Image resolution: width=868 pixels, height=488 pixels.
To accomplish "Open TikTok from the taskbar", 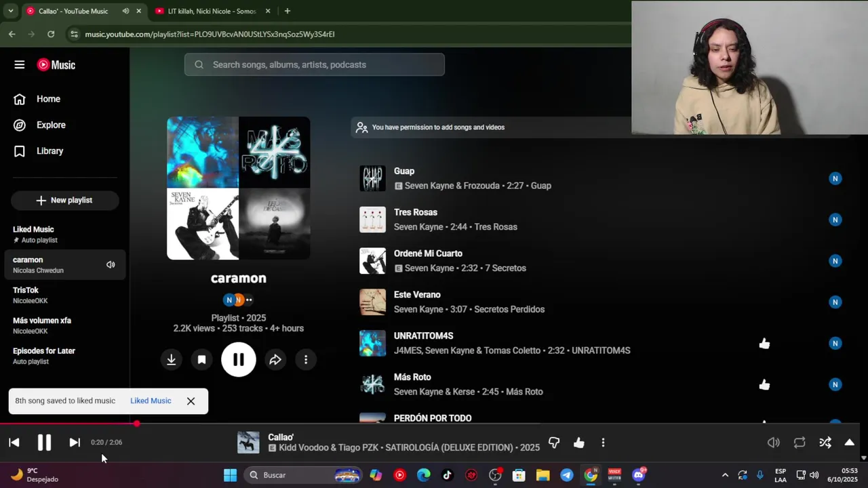I will 447,475.
